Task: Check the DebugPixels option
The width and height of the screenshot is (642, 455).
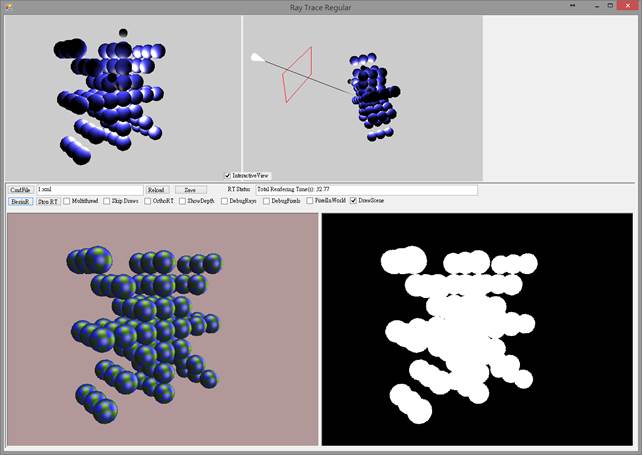Action: click(266, 201)
